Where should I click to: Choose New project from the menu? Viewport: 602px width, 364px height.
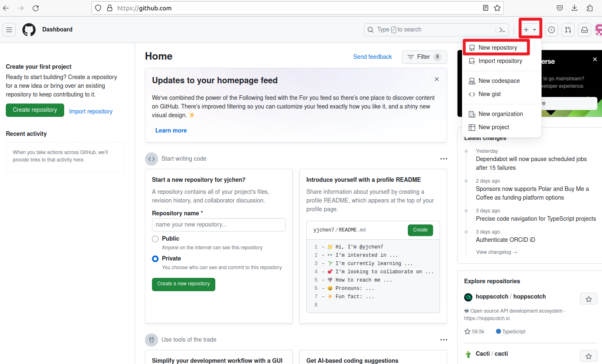(502, 127)
